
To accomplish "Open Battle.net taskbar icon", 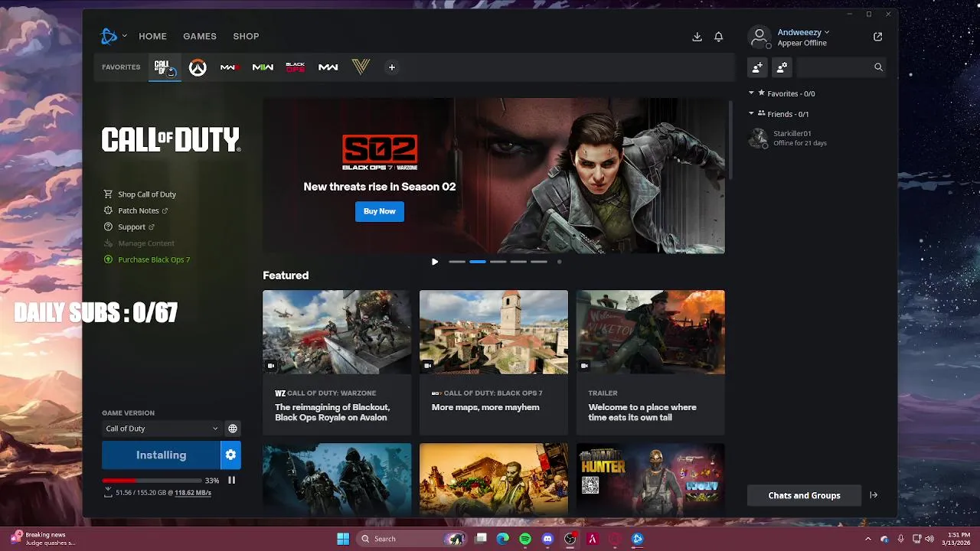I will 637,539.
